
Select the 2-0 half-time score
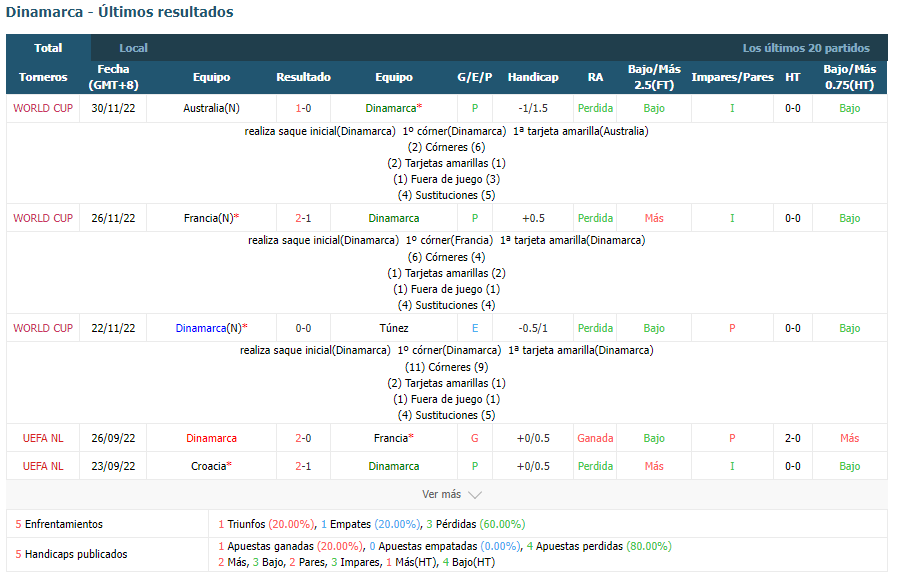tap(792, 438)
